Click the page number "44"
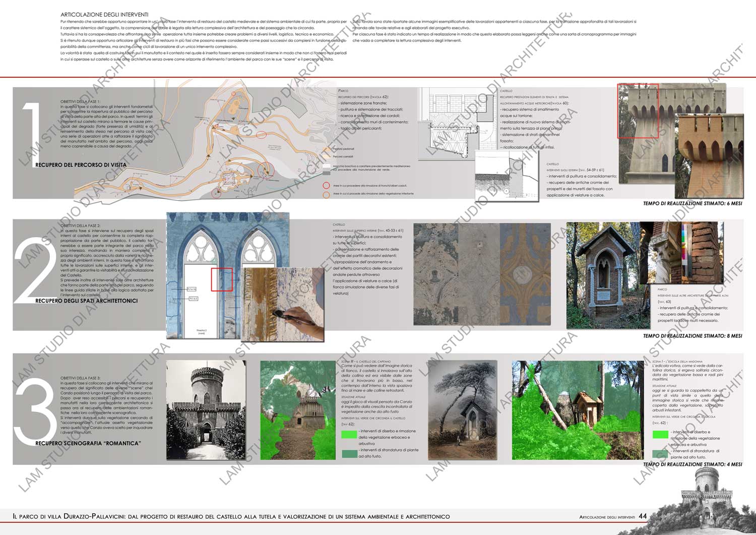 643,516
